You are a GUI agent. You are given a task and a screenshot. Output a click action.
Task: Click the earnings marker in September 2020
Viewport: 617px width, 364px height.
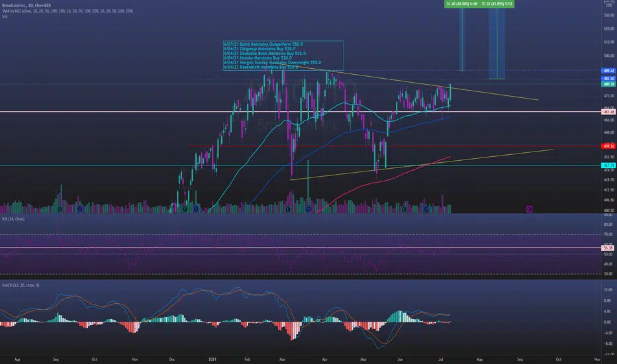(60, 209)
